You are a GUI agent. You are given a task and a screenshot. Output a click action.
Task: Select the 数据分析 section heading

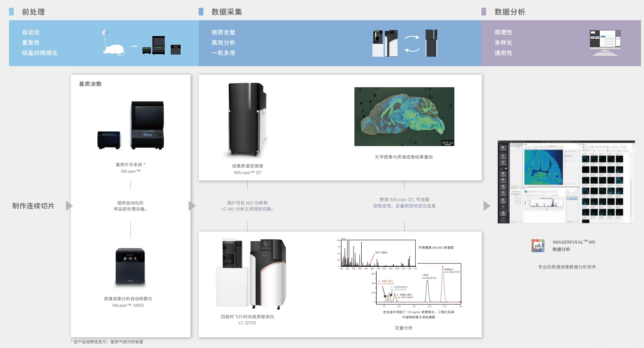[x=509, y=12]
